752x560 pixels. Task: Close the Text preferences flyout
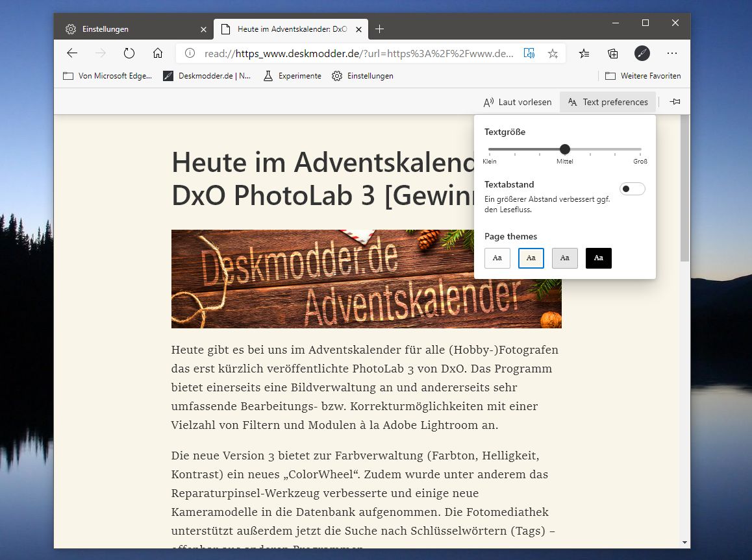[608, 102]
